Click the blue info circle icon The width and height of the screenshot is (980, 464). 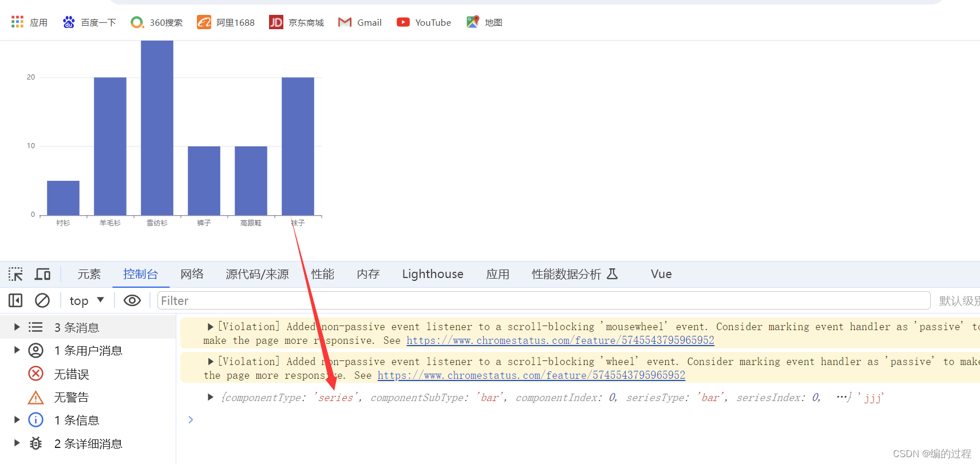pos(35,420)
